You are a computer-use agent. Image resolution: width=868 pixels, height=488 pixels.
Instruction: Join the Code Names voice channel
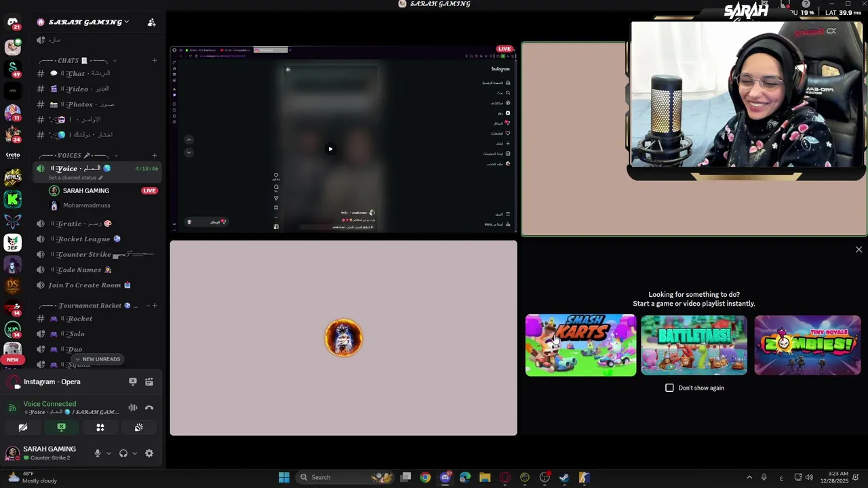pyautogui.click(x=97, y=270)
